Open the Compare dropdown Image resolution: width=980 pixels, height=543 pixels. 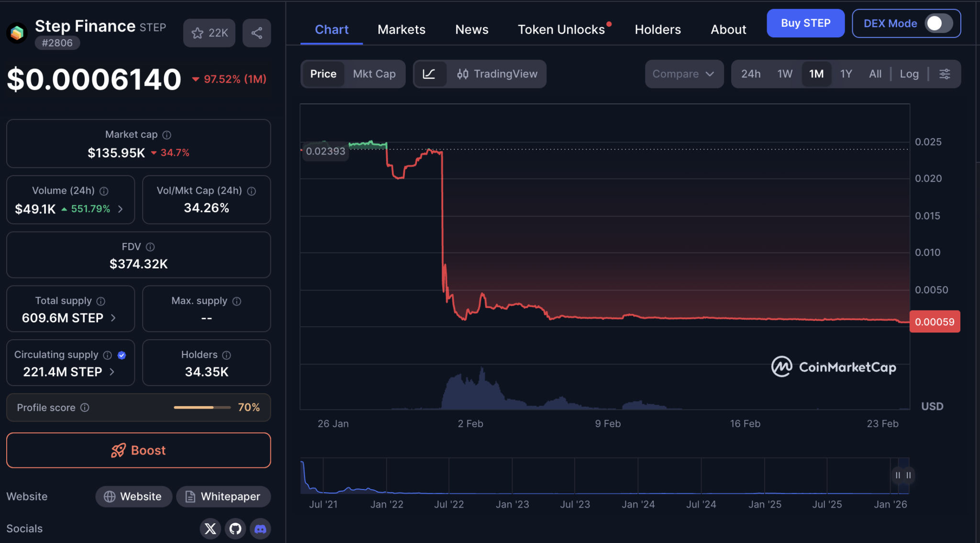pos(683,74)
